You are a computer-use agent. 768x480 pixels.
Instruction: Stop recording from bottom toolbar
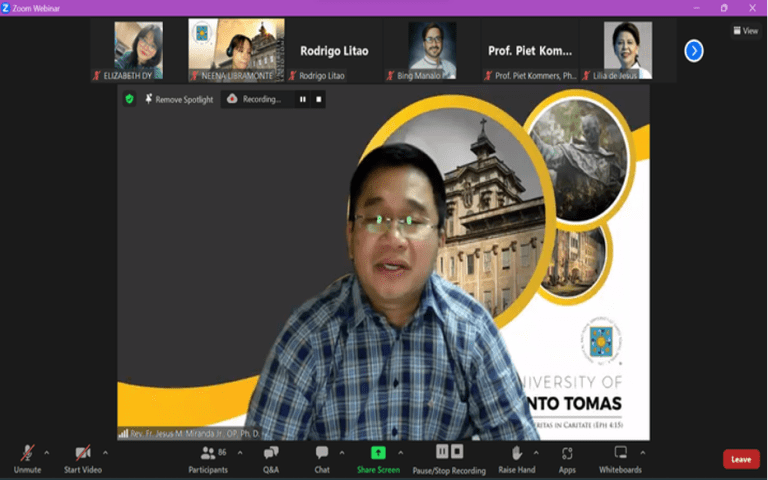(457, 451)
